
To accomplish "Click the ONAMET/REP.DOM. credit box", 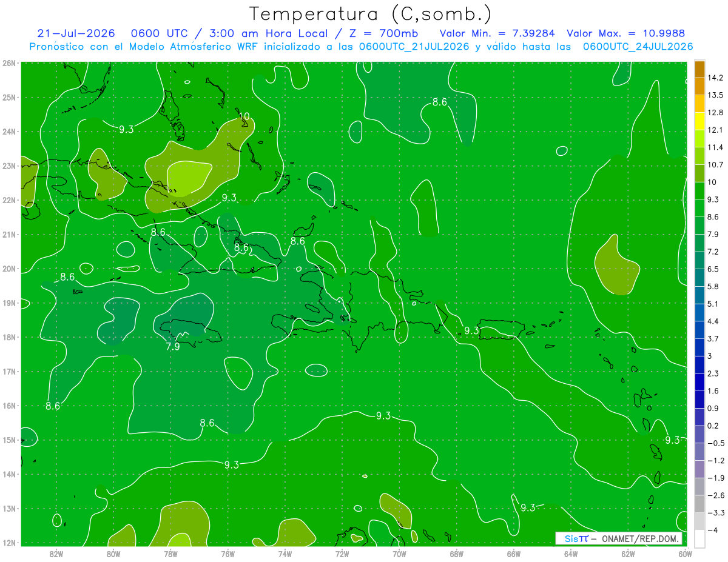I will click(x=619, y=538).
